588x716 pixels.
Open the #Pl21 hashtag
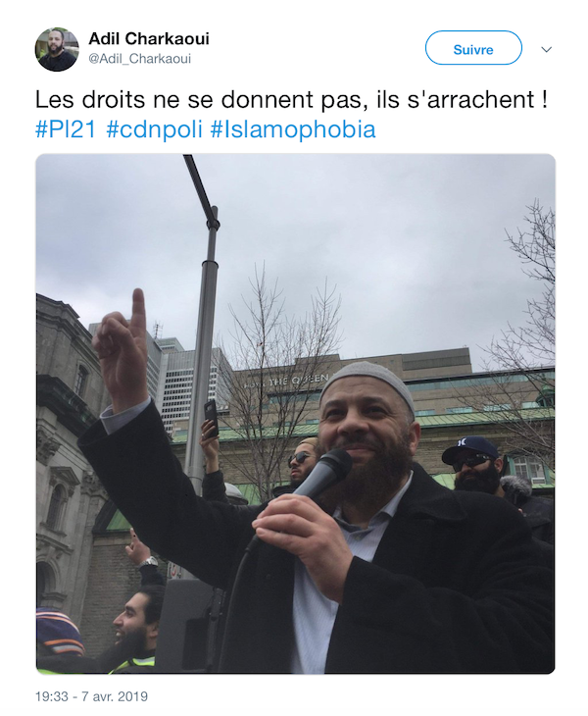click(x=66, y=129)
